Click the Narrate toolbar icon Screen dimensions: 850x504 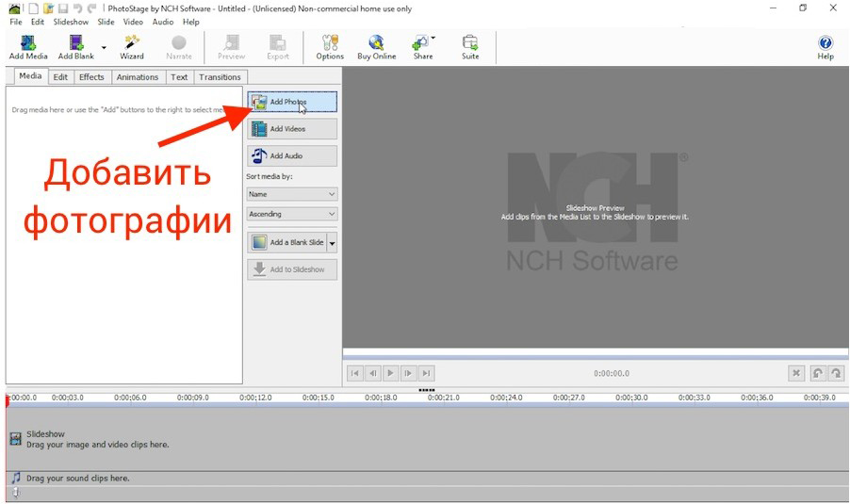[179, 46]
